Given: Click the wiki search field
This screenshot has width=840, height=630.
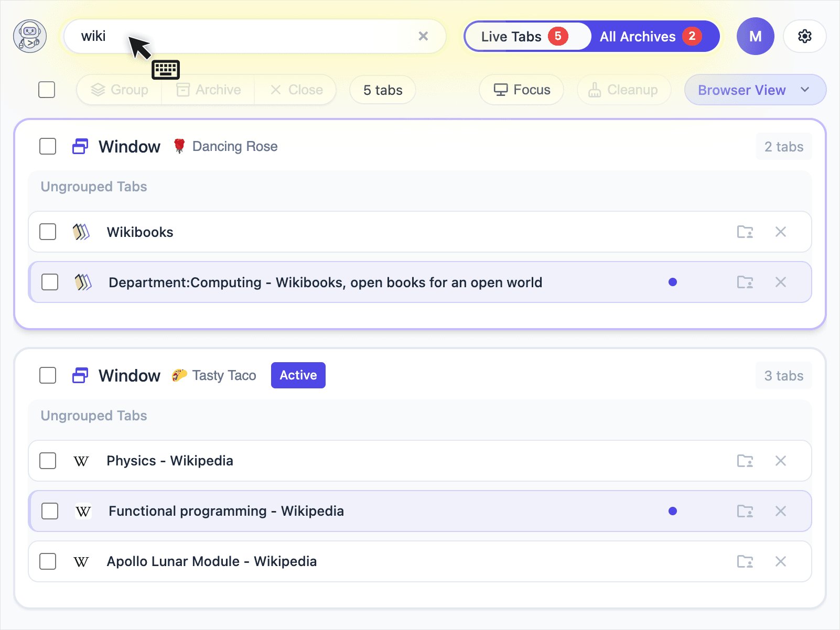Looking at the screenshot, I should (255, 36).
